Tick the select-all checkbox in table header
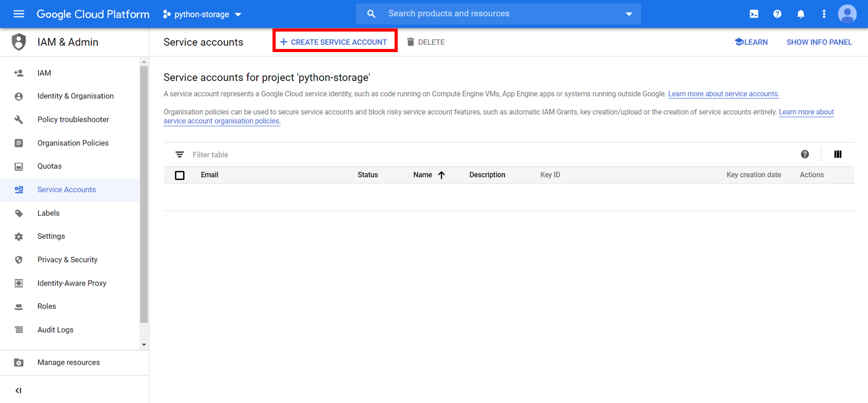This screenshot has width=868, height=403. point(180,175)
